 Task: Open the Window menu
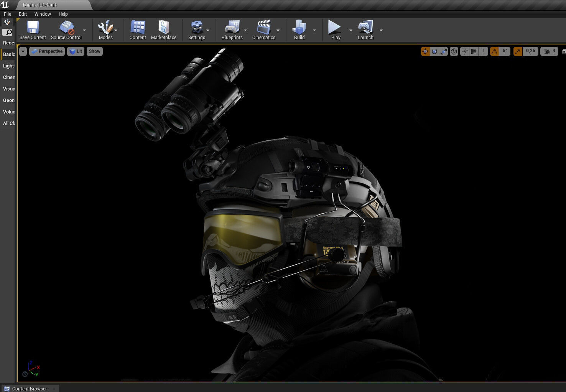[x=43, y=14]
